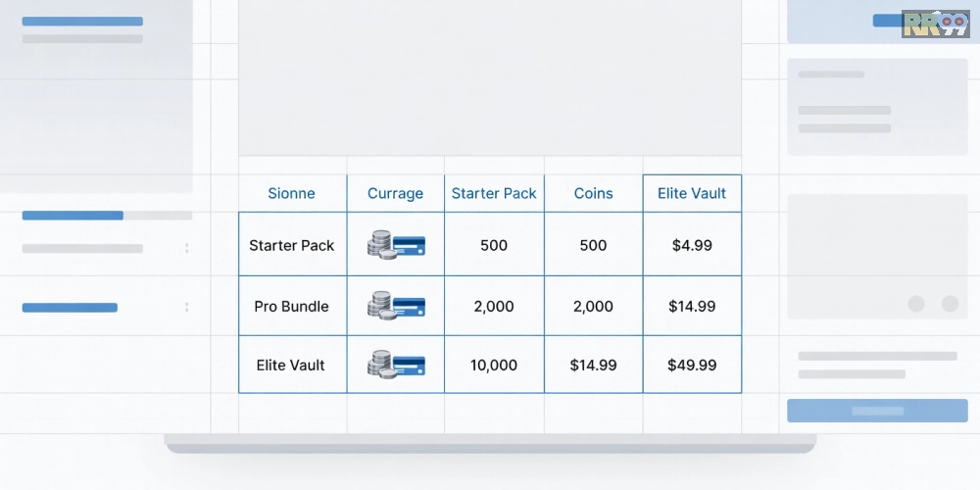Click the blue progress bar in the left sidebar
980x490 pixels.
coord(73,216)
